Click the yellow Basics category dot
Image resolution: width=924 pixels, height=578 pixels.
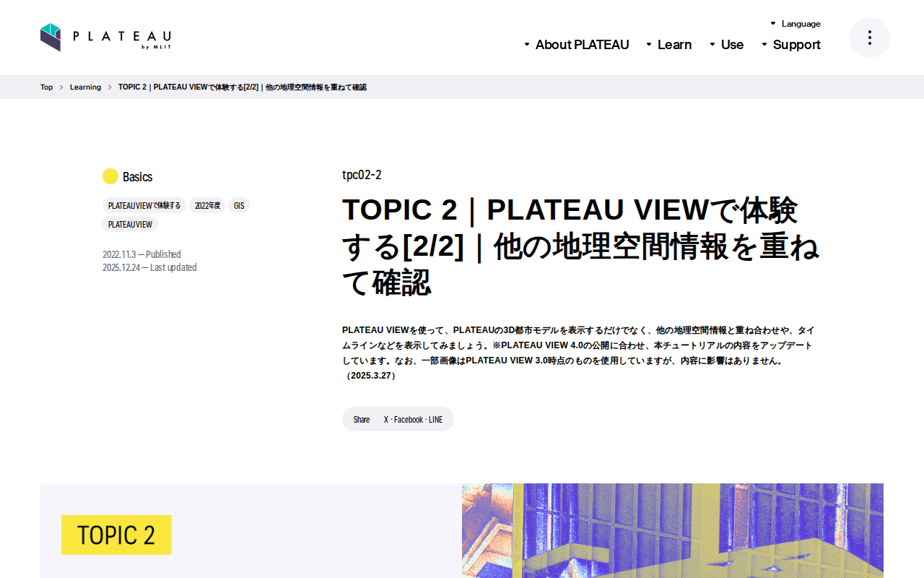pos(110,176)
